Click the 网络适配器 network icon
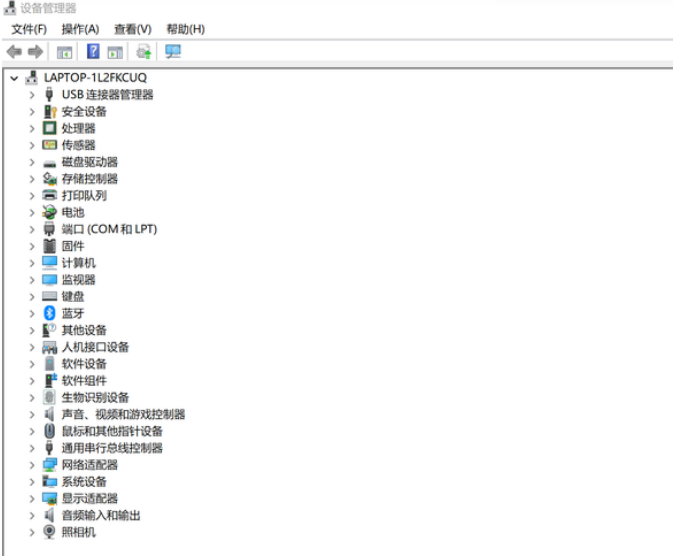673x558 pixels. tap(49, 465)
